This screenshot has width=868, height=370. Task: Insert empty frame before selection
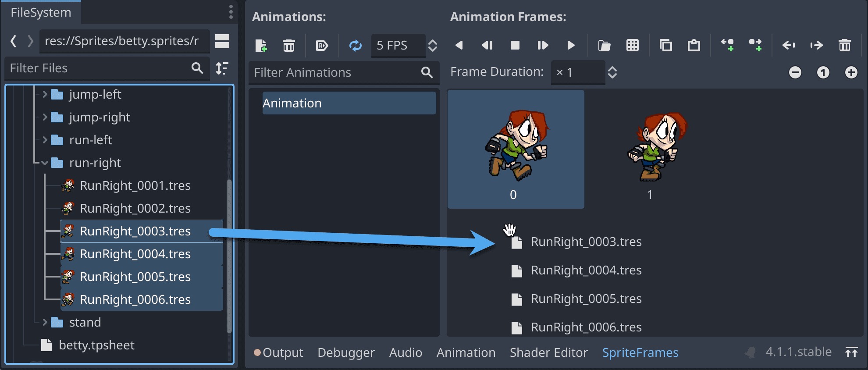tap(727, 45)
